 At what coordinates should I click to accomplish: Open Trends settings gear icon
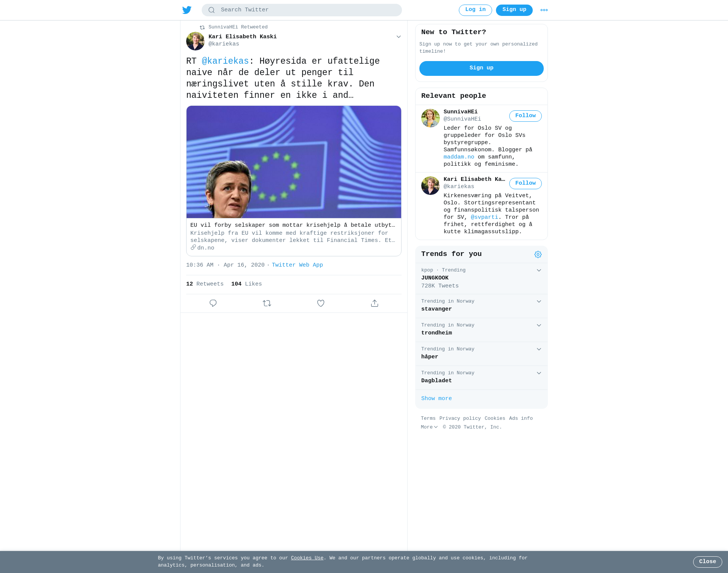pyautogui.click(x=538, y=254)
